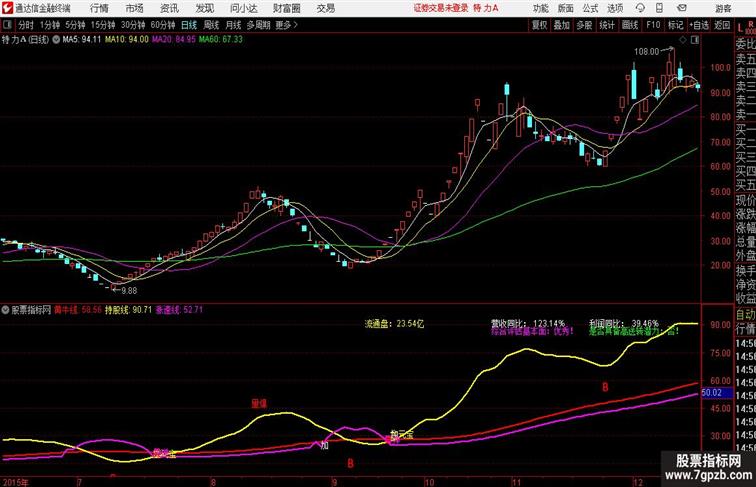This screenshot has width=756, height=487.
Task: Open the mail envelope icon
Action: [x=681, y=8]
